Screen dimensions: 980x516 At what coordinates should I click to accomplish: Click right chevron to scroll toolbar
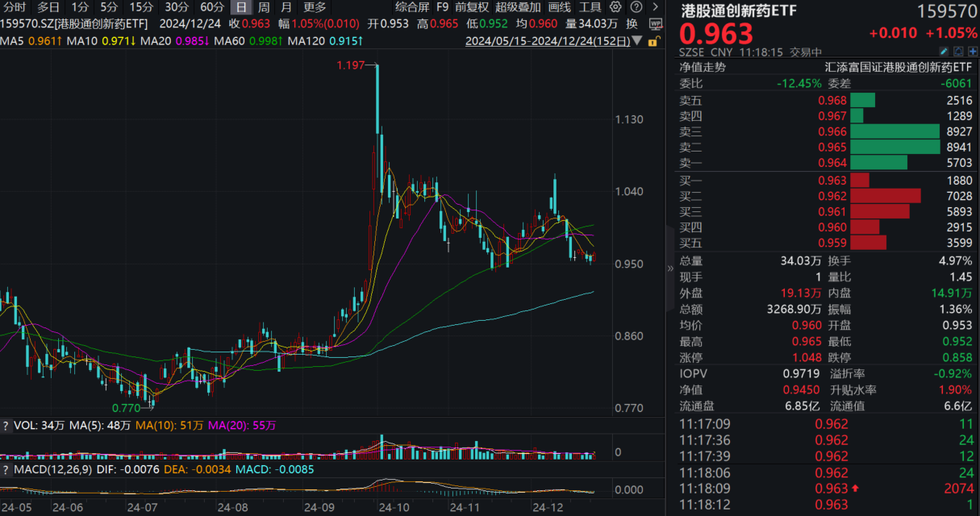[654, 7]
